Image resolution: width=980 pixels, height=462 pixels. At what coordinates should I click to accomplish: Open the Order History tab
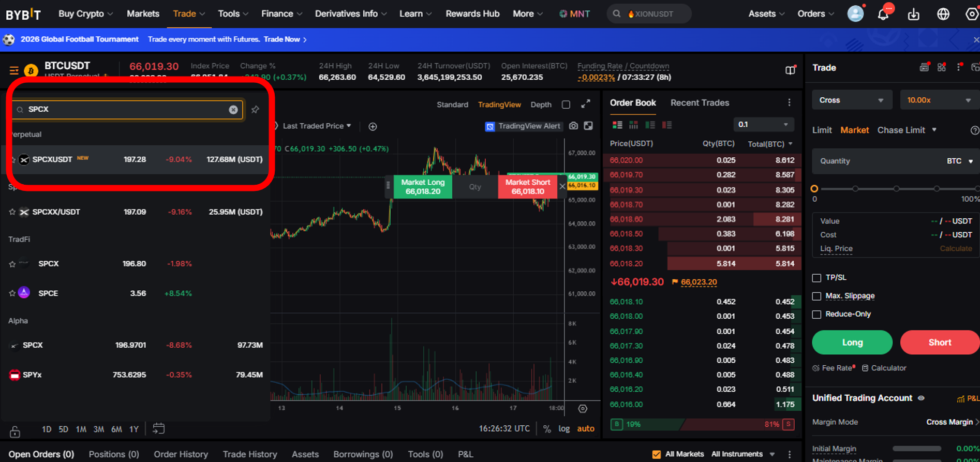181,454
